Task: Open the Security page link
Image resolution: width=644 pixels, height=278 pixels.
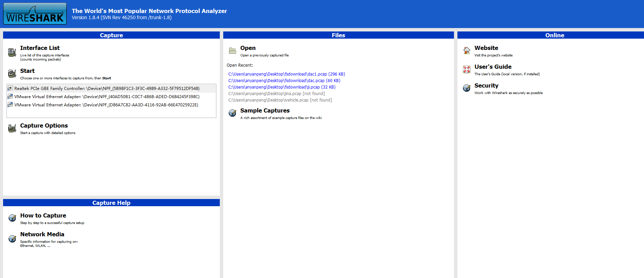Action: (487, 85)
